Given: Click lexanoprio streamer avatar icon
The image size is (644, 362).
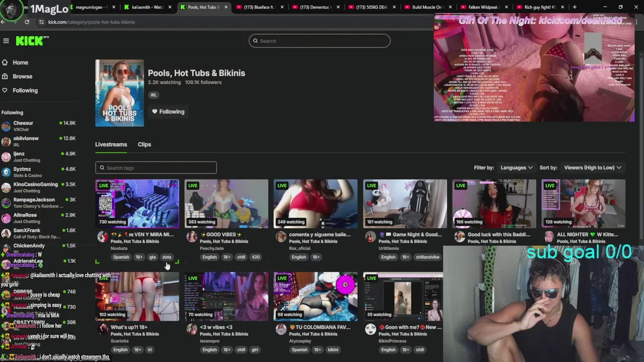Looking at the screenshot, I should [192, 329].
